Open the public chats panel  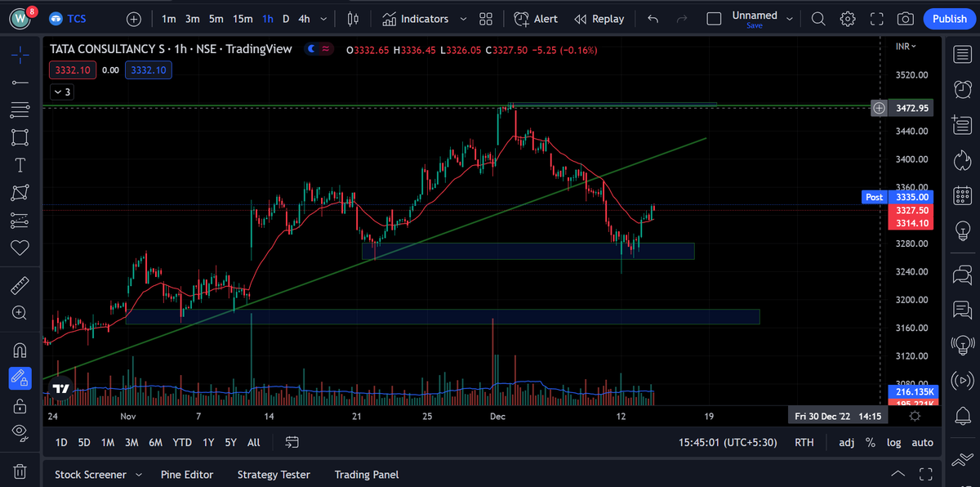[962, 275]
